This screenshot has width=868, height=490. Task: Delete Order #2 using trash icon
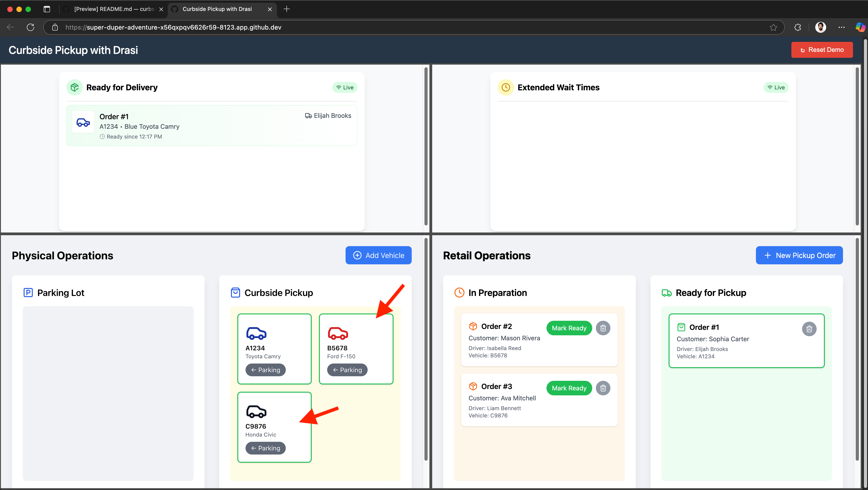pyautogui.click(x=603, y=328)
